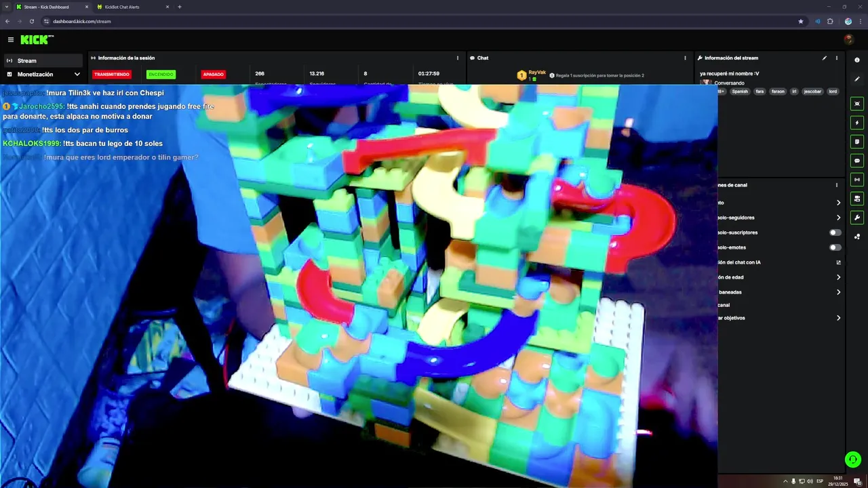
Task: Open taskbar volume icon
Action: (x=810, y=481)
